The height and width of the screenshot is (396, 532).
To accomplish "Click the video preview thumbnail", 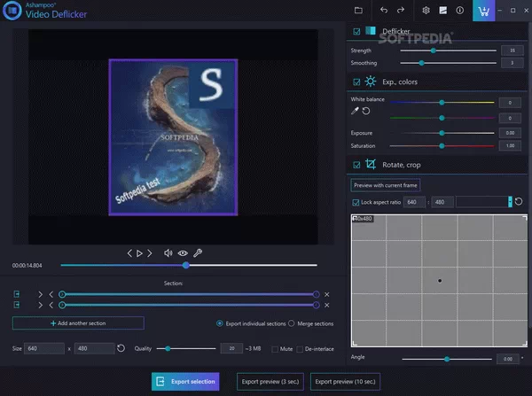I will coord(173,137).
